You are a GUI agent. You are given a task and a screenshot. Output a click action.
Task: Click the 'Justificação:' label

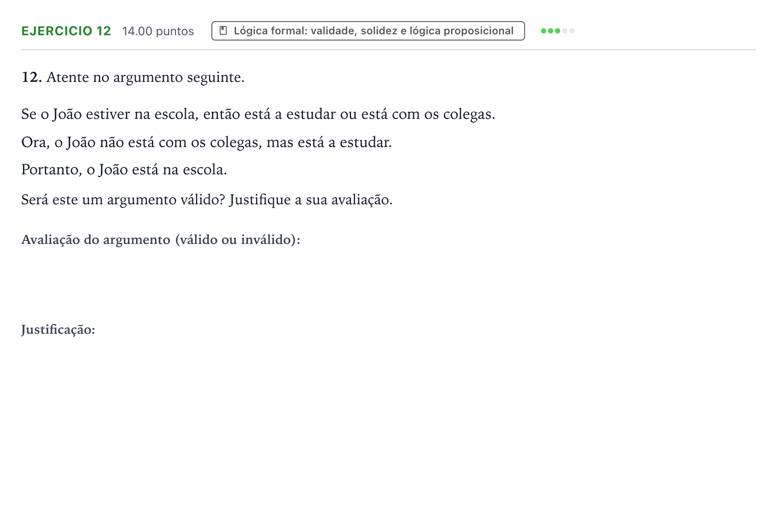point(58,329)
